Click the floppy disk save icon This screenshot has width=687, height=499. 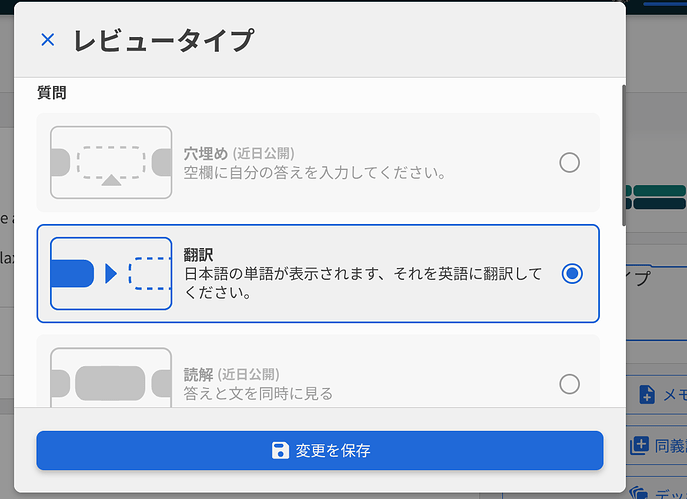pos(281,450)
